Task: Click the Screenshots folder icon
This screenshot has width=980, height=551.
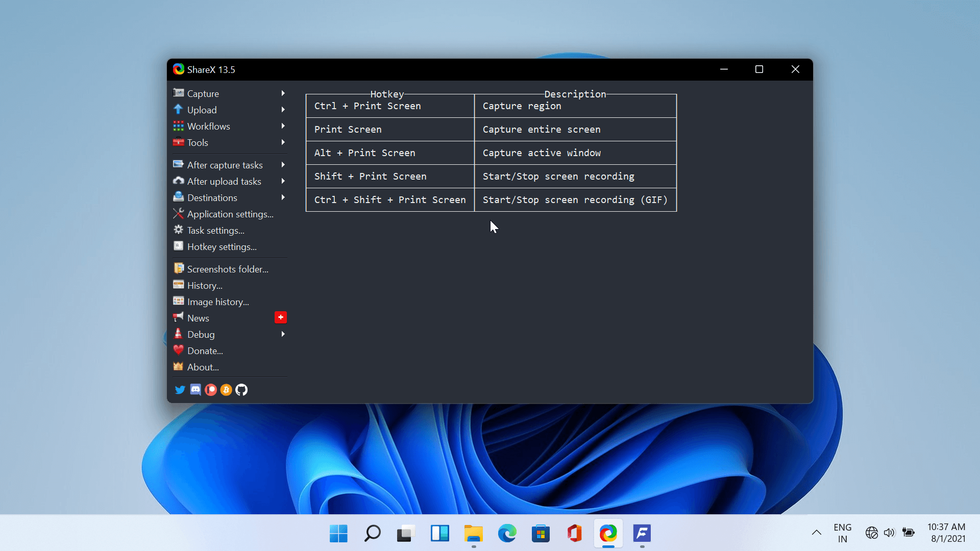Action: click(178, 268)
